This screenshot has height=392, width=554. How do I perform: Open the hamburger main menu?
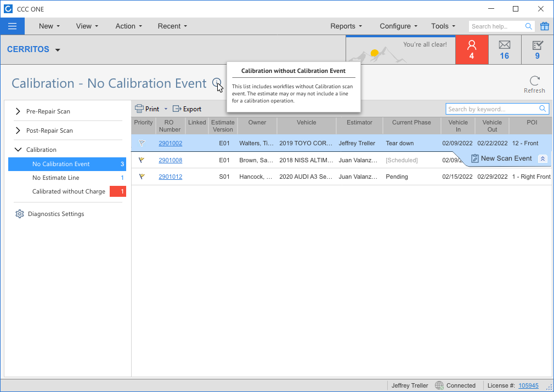13,26
